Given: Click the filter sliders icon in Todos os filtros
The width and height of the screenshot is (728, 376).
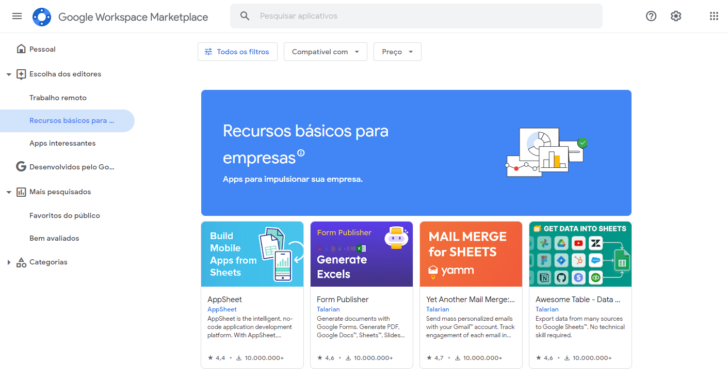Looking at the screenshot, I should [x=208, y=52].
